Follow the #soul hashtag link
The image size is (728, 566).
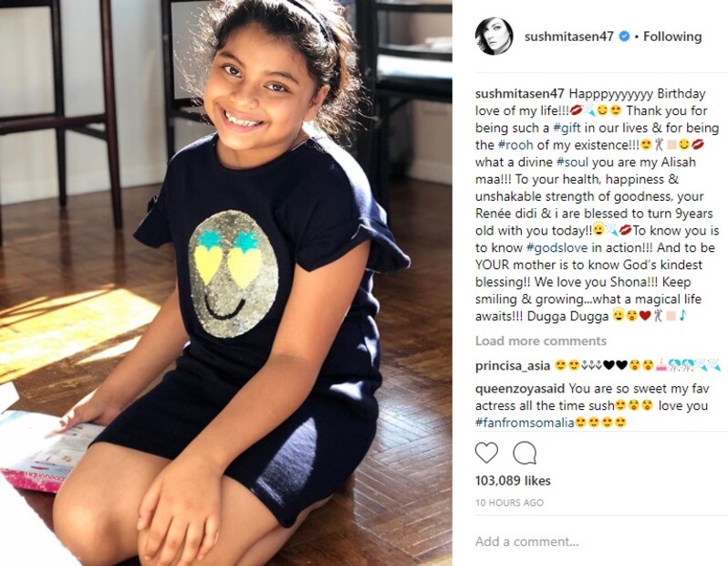[x=572, y=162]
